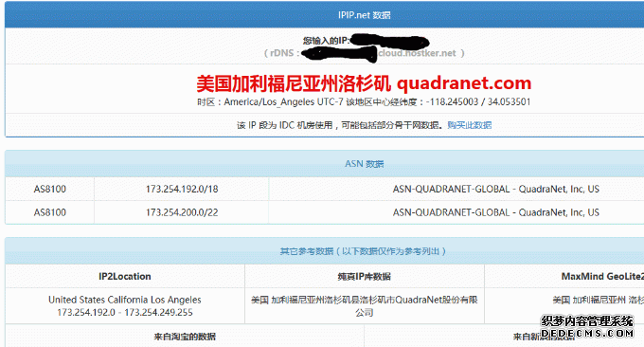Click the ASN 数据 section header
This screenshot has width=644, height=347.
tap(365, 164)
